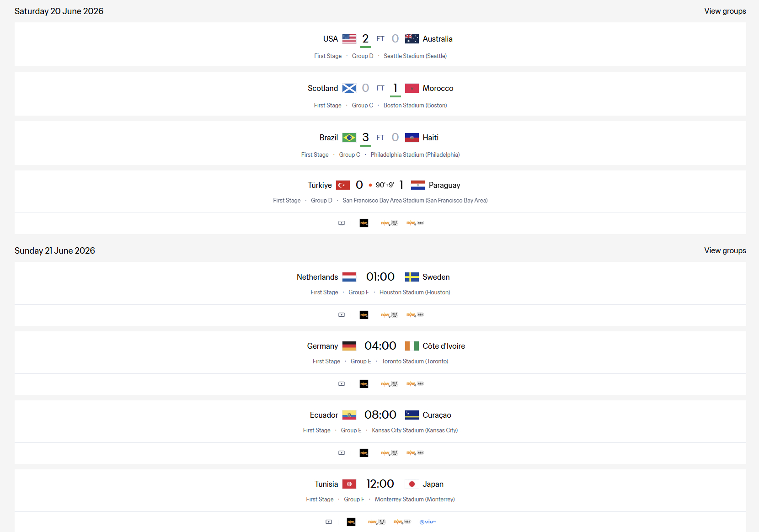Click the Japan flag icon
The height and width of the screenshot is (532, 759).
(412, 484)
